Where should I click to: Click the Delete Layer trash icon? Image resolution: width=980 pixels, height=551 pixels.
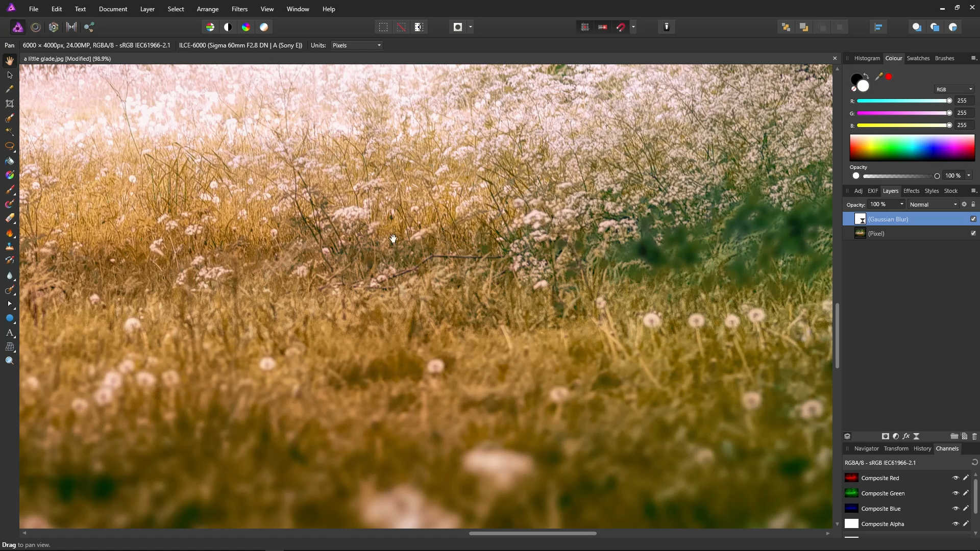click(974, 436)
